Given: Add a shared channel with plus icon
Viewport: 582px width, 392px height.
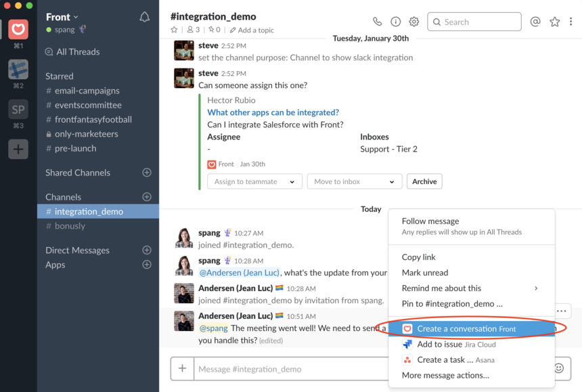Looking at the screenshot, I should [147, 173].
